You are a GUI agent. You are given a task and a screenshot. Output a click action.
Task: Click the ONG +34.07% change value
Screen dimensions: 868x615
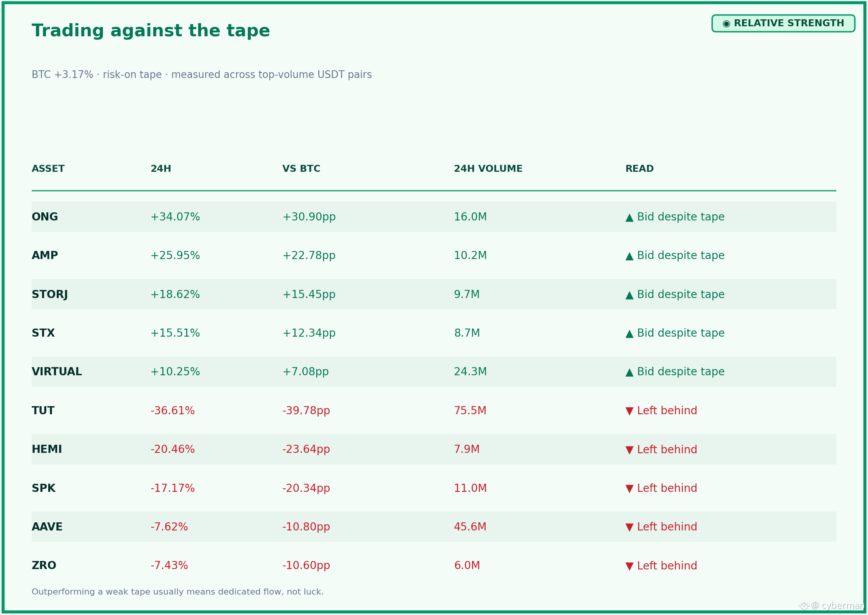(175, 217)
